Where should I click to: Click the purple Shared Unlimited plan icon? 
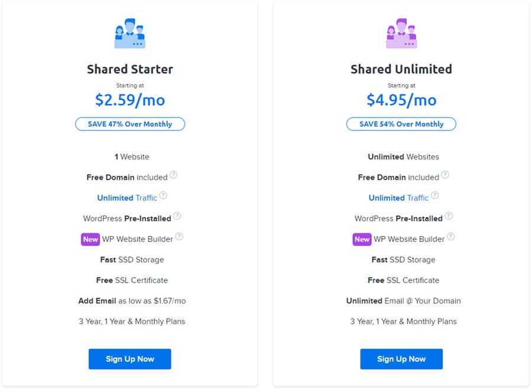click(x=401, y=34)
